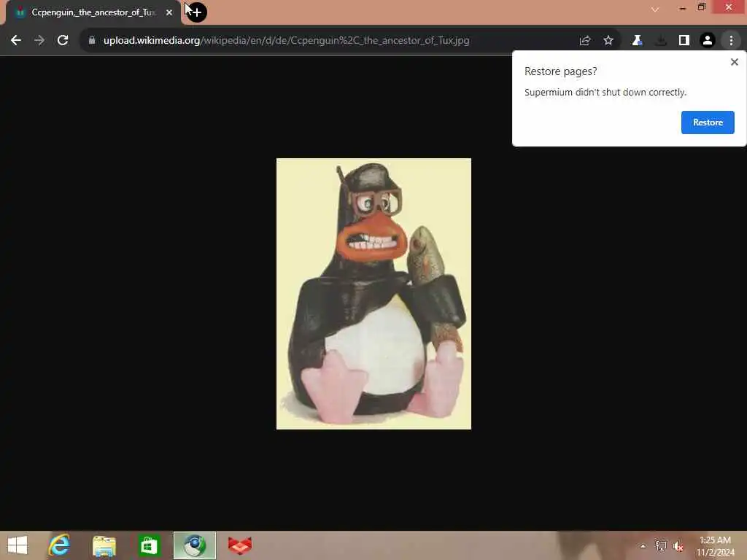The width and height of the screenshot is (747, 560).
Task: Launch Internet Explorer from taskbar
Action: (x=59, y=545)
